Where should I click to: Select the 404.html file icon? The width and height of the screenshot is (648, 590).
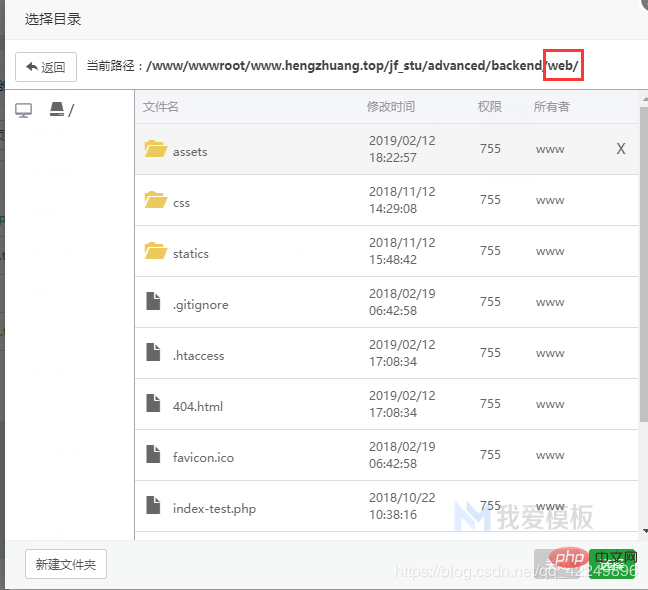[153, 403]
